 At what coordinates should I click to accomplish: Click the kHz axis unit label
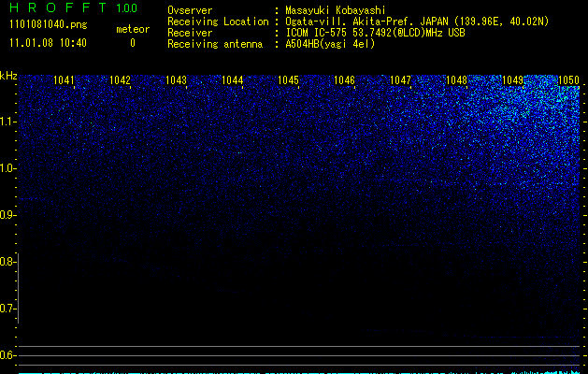coord(8,76)
